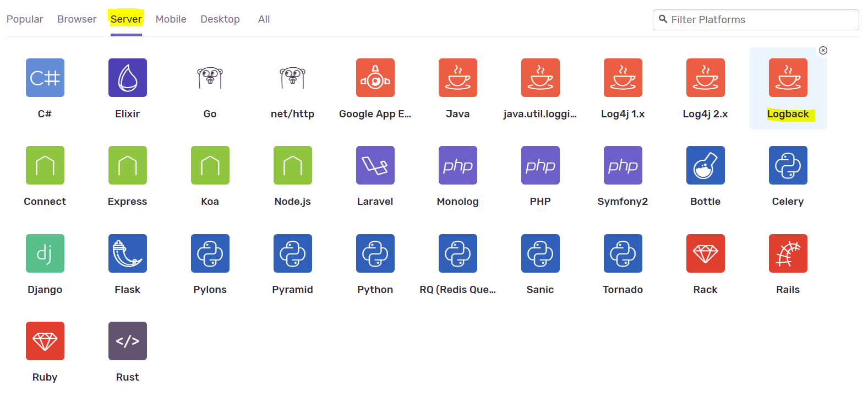The height and width of the screenshot is (401, 868).
Task: Select the Rust code icon
Action: coord(128,341)
